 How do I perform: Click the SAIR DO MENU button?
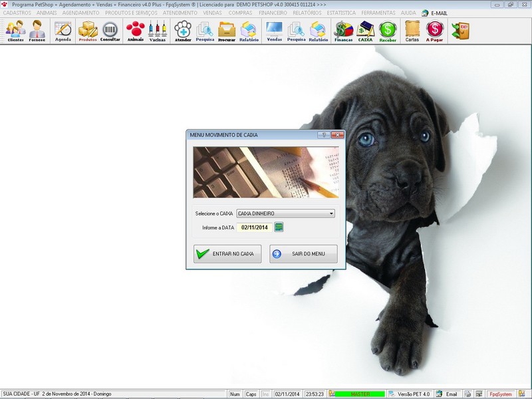click(303, 254)
